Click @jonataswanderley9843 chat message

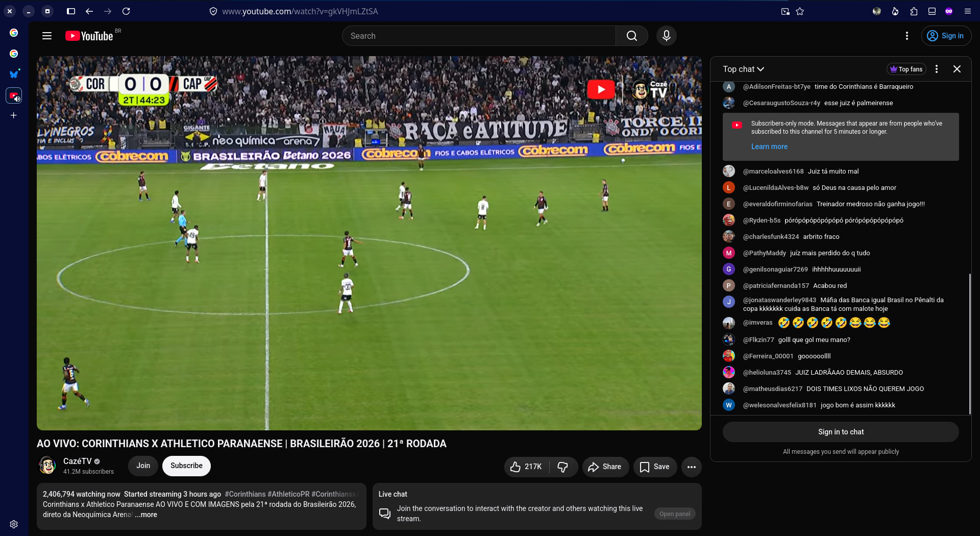843,304
